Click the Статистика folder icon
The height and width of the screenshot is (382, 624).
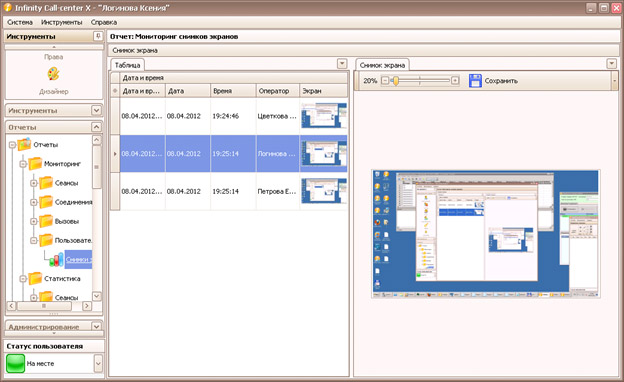click(x=35, y=278)
